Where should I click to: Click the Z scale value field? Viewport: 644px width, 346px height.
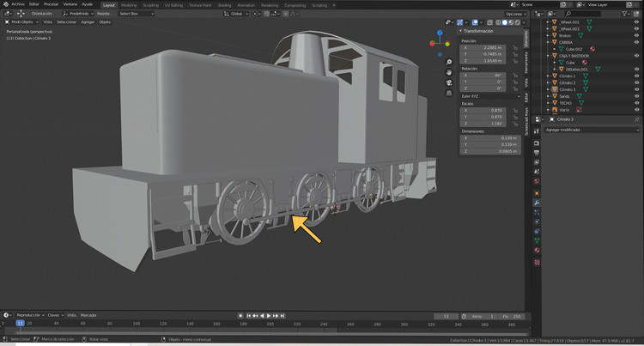tap(485, 124)
